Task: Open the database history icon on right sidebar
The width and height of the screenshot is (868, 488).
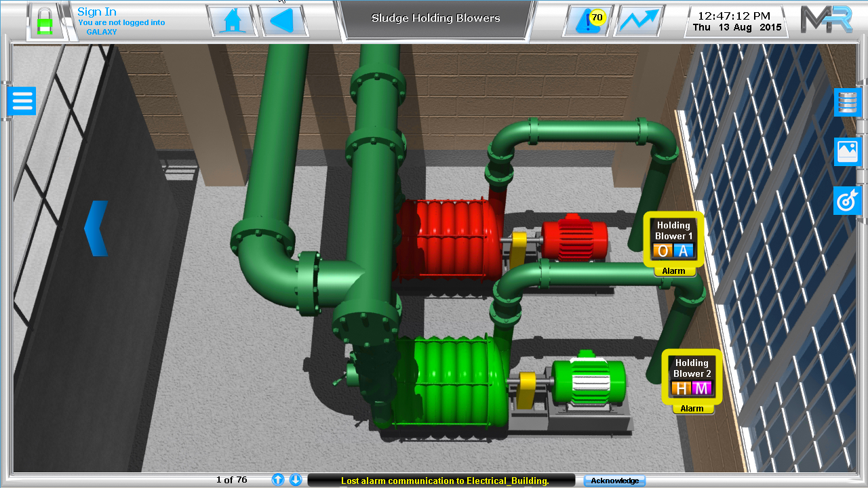Action: [848, 102]
